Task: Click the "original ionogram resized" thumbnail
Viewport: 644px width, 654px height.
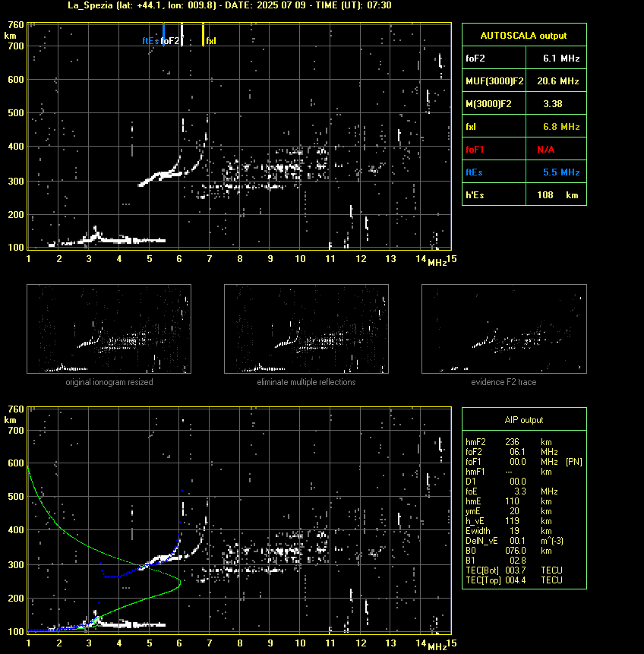Action: [109, 329]
